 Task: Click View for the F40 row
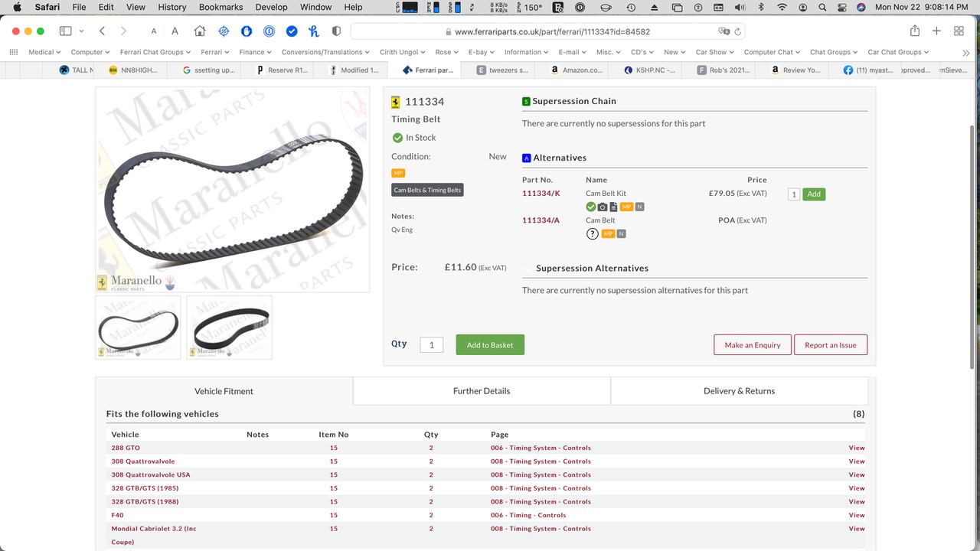(857, 515)
